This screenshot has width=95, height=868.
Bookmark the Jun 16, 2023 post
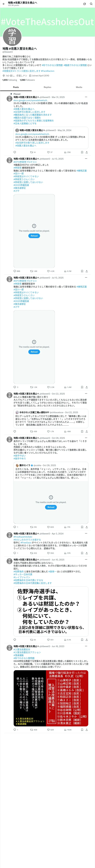82,730
